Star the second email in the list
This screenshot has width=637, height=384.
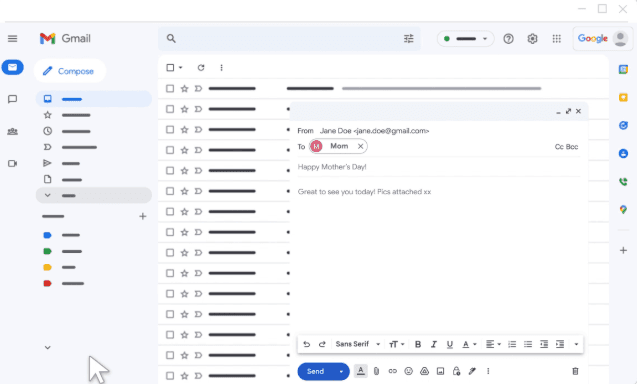[184, 109]
